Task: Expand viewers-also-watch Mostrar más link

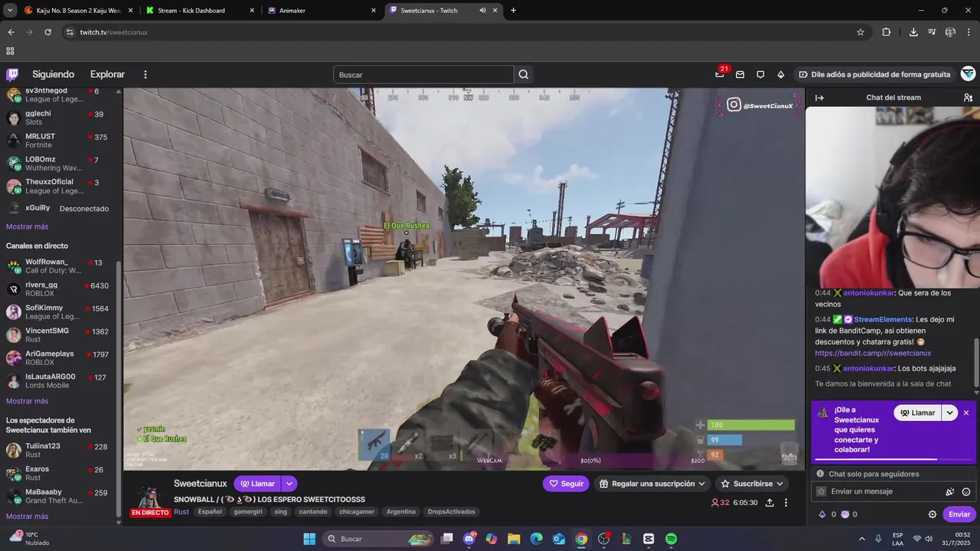Action: coord(27,517)
